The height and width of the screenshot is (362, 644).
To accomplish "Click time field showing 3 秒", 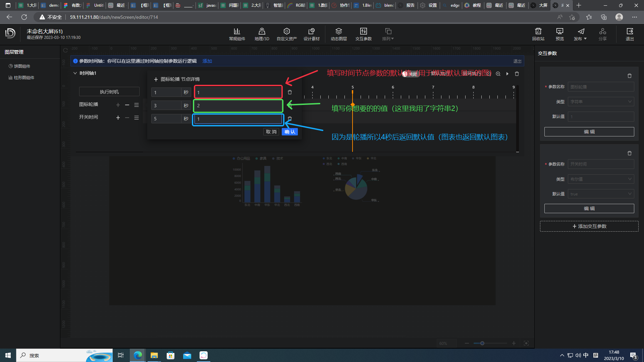I will point(166,105).
